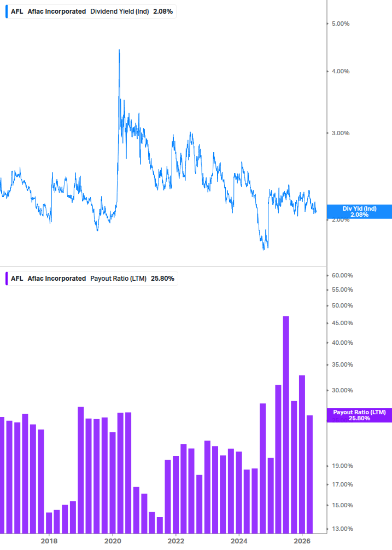The height and width of the screenshot is (550, 392).
Task: Click the AFL Payout Ratio legend label
Action: 92,279
